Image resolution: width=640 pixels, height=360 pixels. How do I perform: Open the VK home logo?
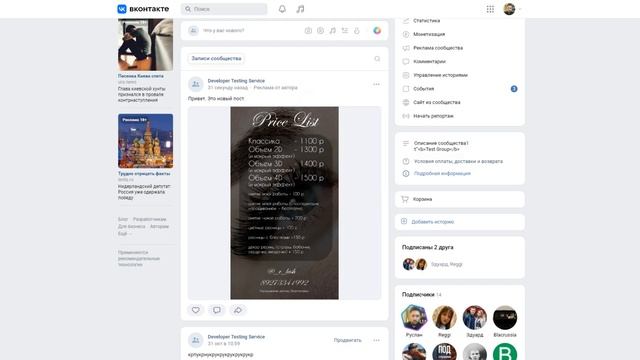[143, 9]
